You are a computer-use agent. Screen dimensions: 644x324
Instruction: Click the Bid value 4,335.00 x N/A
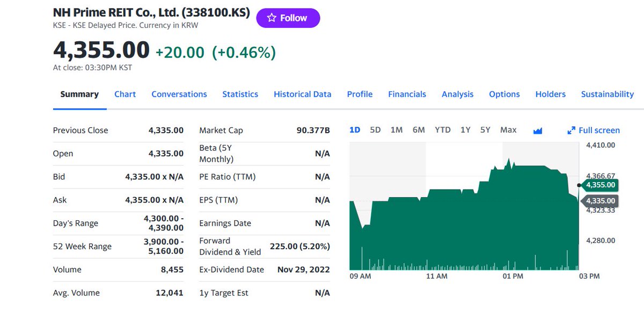154,177
